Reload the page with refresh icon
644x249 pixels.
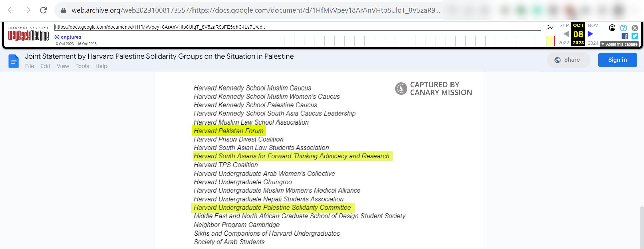point(43,10)
